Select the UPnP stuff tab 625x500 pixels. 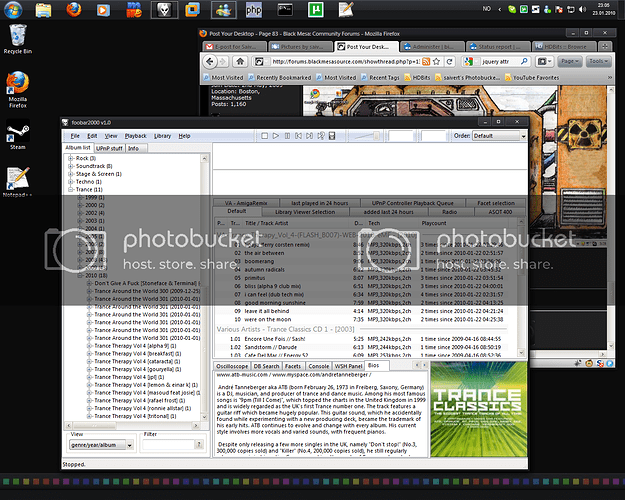[x=107, y=148]
